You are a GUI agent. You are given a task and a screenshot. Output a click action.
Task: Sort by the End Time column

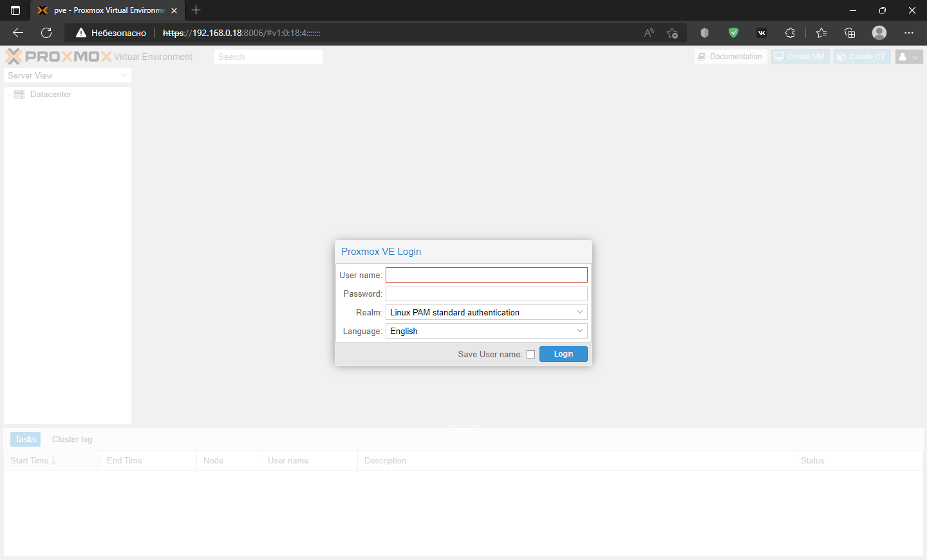pyautogui.click(x=148, y=461)
